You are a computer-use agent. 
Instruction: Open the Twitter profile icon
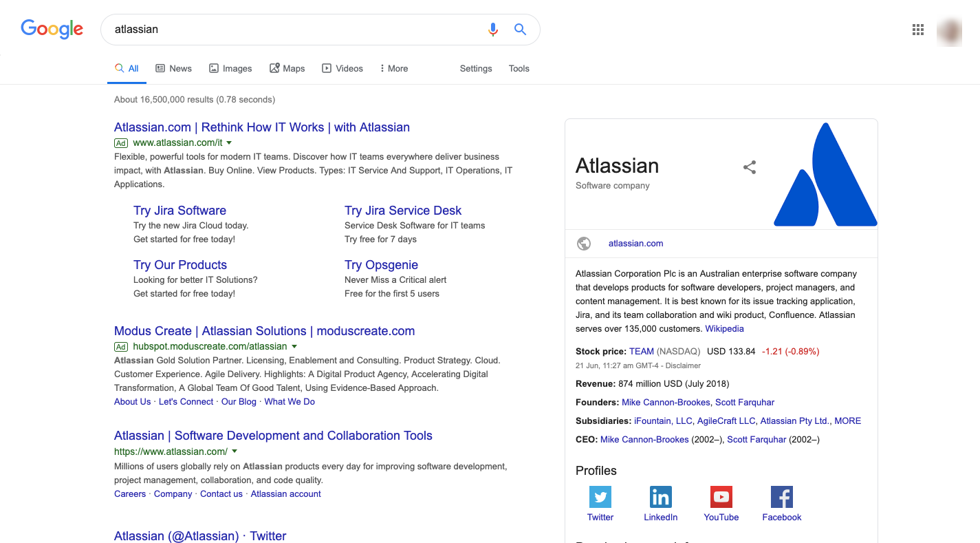(x=600, y=497)
